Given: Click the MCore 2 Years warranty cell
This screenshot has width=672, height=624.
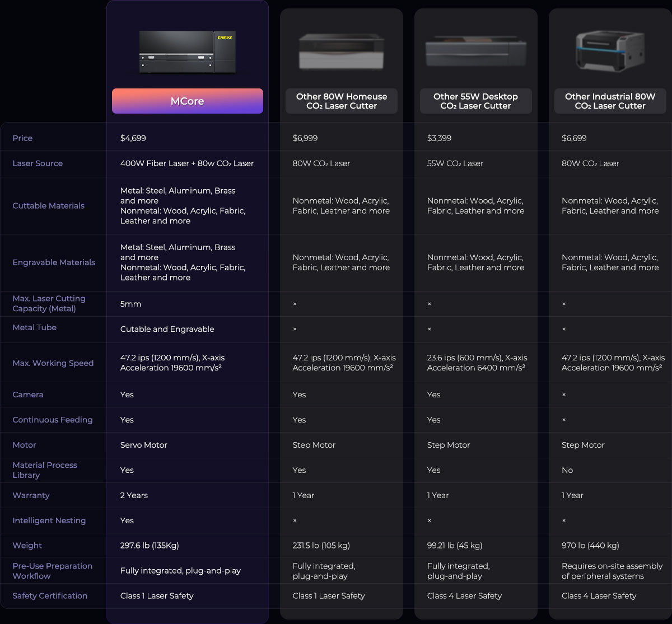Looking at the screenshot, I should [134, 495].
